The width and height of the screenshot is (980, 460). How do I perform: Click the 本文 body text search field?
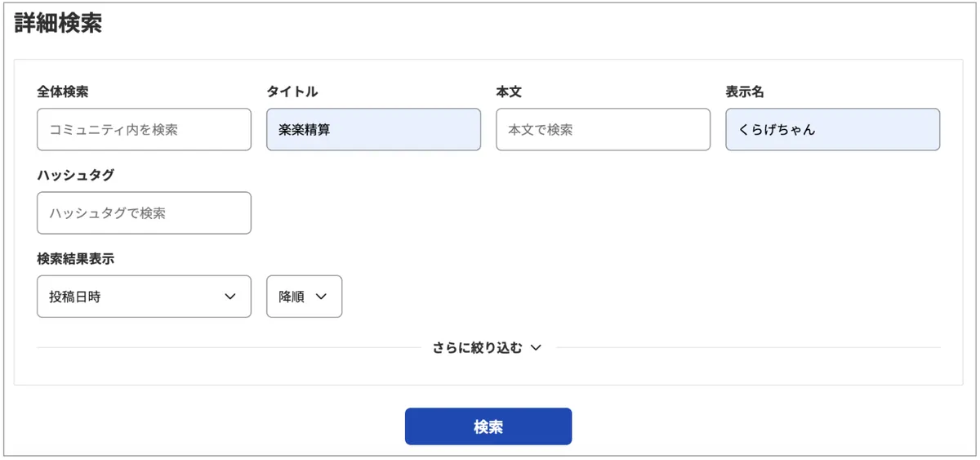tap(603, 129)
